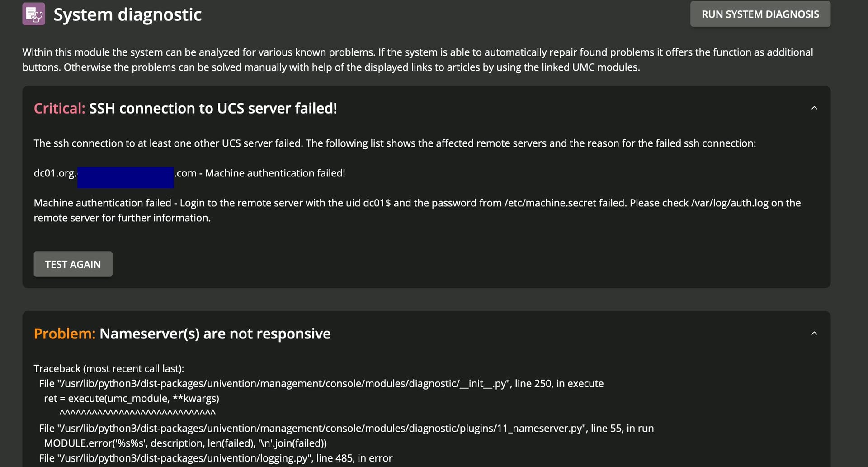The image size is (868, 467).
Task: Run the system diagnosis
Action: click(x=760, y=14)
